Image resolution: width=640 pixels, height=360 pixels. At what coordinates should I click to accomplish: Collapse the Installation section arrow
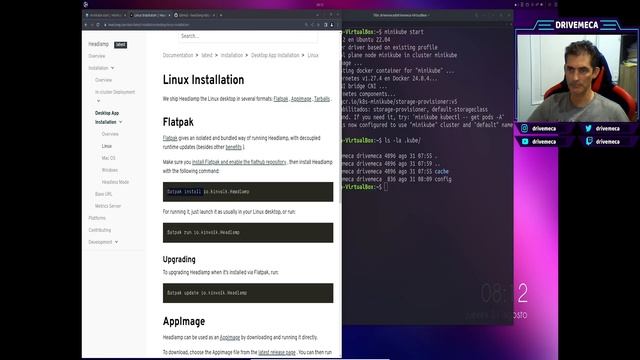pos(112,68)
